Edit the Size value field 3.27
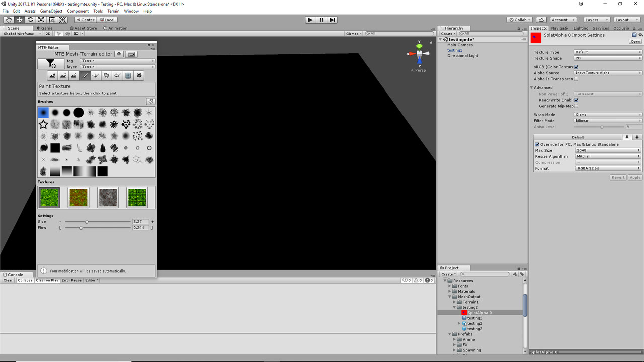Image resolution: width=644 pixels, height=362 pixels. [141, 222]
